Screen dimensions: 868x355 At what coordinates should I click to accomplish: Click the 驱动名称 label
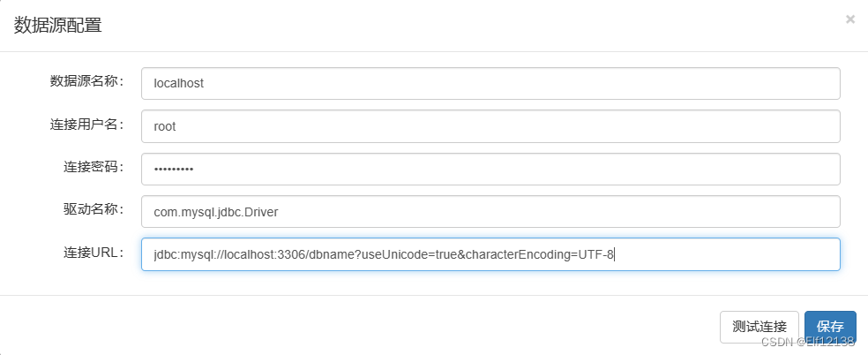tap(94, 208)
